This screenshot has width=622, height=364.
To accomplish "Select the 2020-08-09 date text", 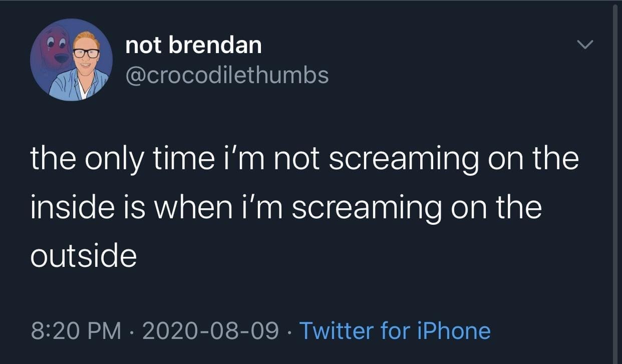I will (211, 331).
